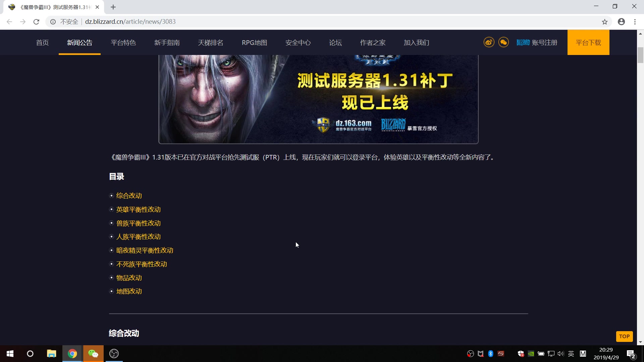Open the Weibo icon link
This screenshot has width=644, height=362.
point(489,42)
